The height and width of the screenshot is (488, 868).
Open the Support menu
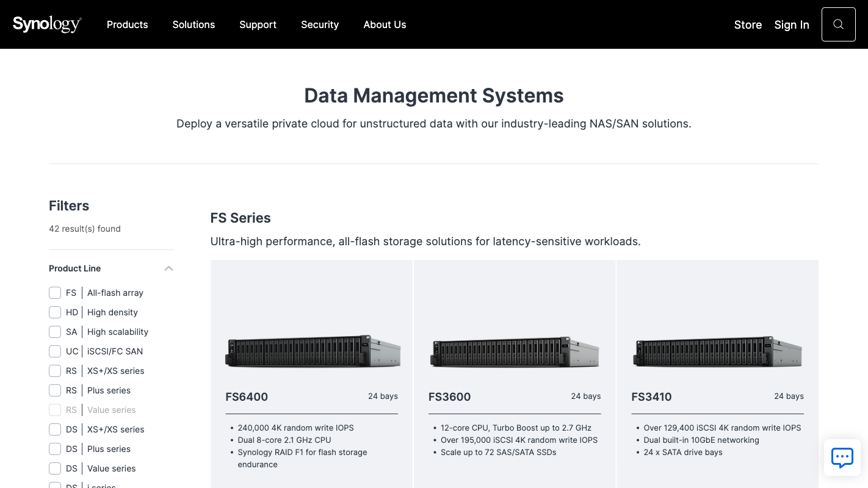(x=258, y=24)
